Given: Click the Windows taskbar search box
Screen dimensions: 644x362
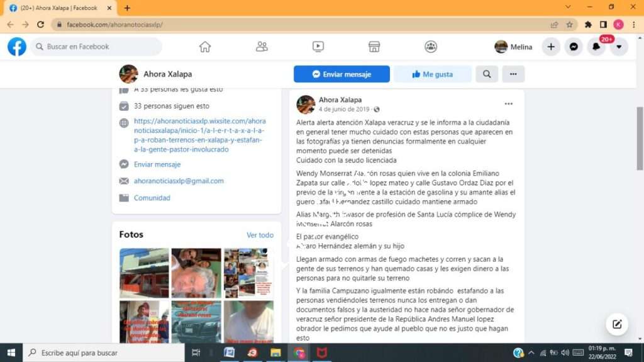Looking at the screenshot, I should (104, 353).
